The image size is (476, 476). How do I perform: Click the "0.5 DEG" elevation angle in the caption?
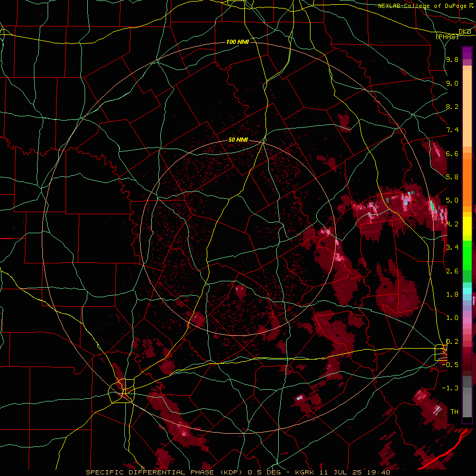point(264,472)
